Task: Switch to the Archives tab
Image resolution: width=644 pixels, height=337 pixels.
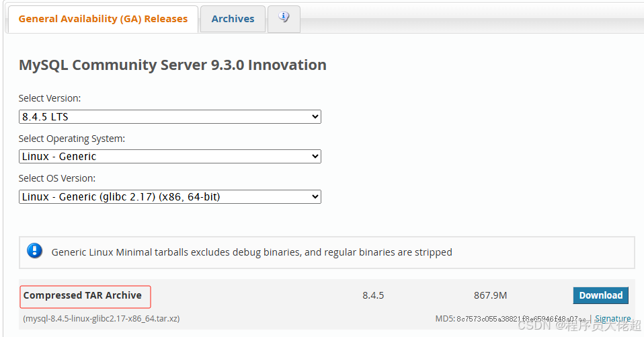Action: (x=233, y=19)
